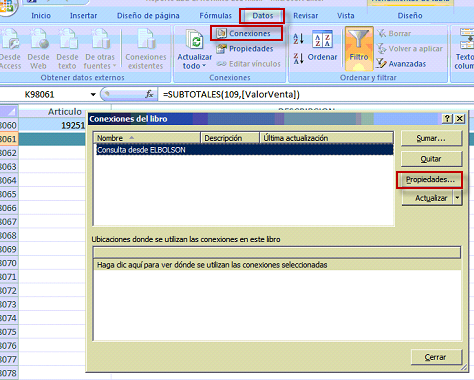Viewport: 474px width, 380px height.
Task: Click Propiedades in ribbon Conexiones group
Action: pyautogui.click(x=245, y=49)
